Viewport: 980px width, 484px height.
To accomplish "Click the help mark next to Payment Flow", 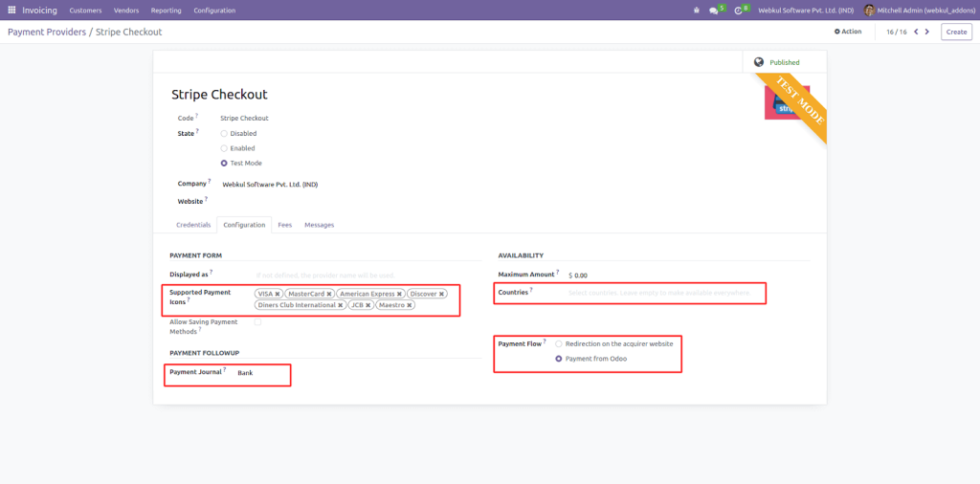I will coord(545,341).
